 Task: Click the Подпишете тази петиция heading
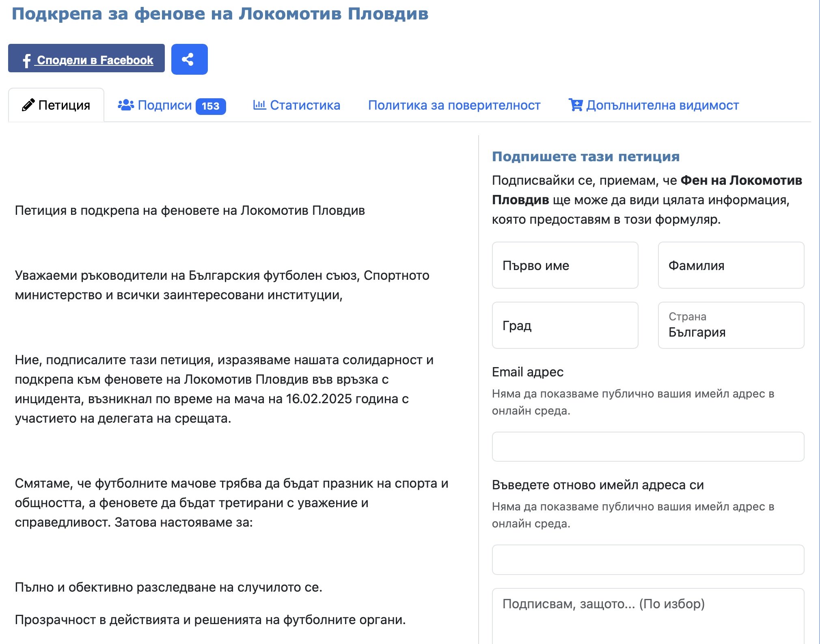586,156
